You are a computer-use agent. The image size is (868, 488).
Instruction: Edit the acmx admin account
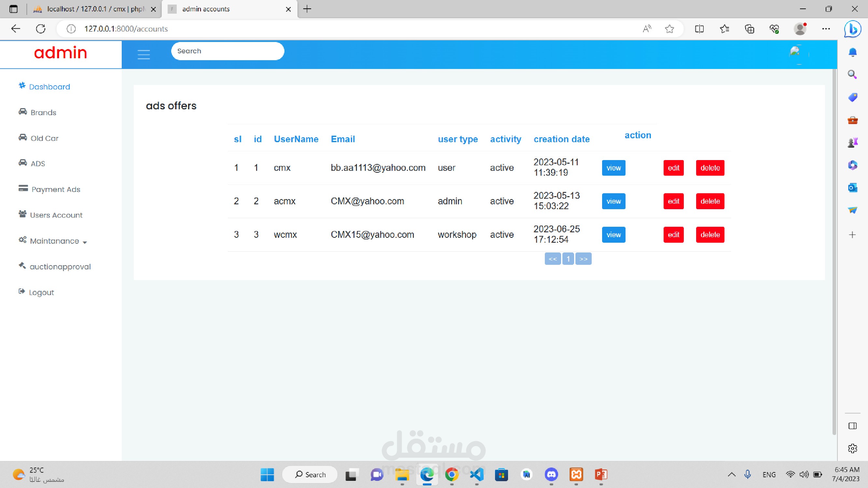[673, 201]
